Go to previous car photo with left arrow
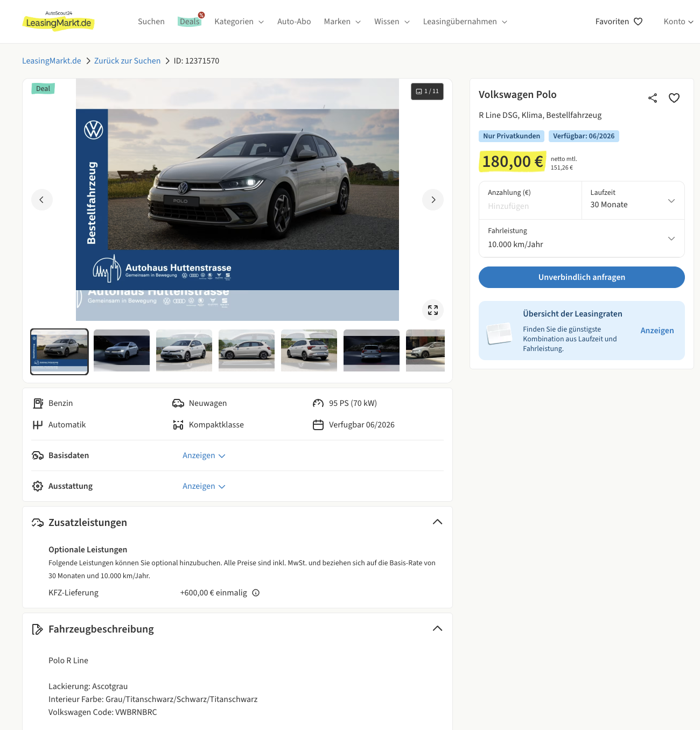Screen dimensions: 700x730 pyautogui.click(x=42, y=200)
